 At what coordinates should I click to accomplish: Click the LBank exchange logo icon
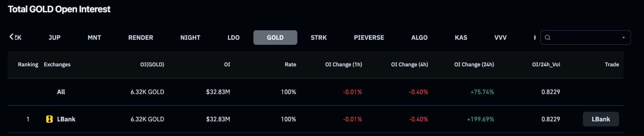point(49,119)
